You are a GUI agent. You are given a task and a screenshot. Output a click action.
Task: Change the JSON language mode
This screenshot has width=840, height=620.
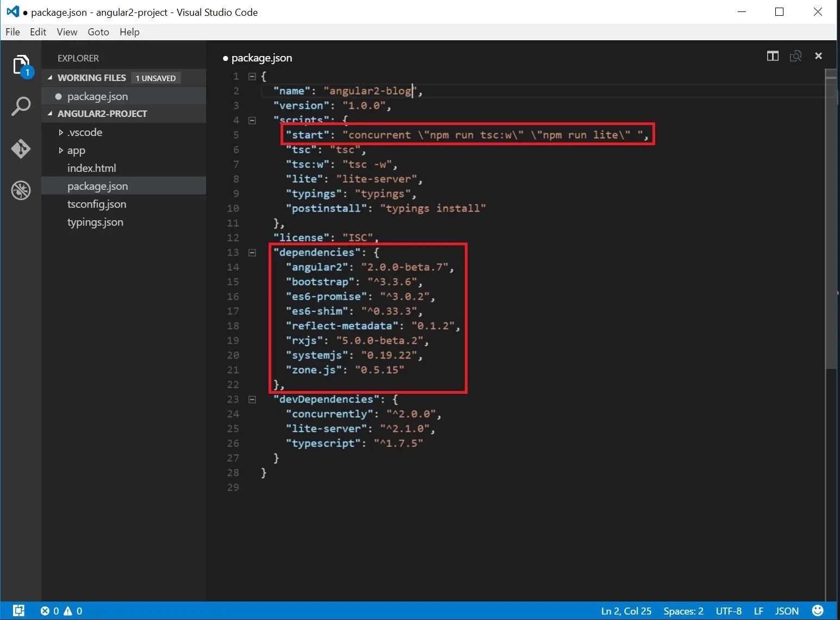coord(787,611)
